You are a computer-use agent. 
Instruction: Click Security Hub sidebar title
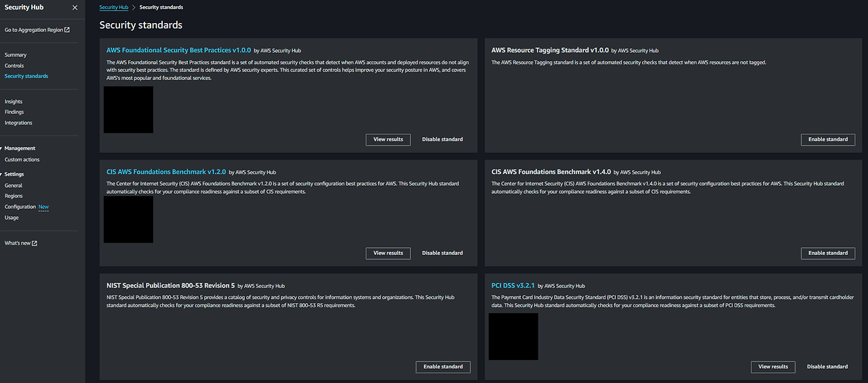24,7
